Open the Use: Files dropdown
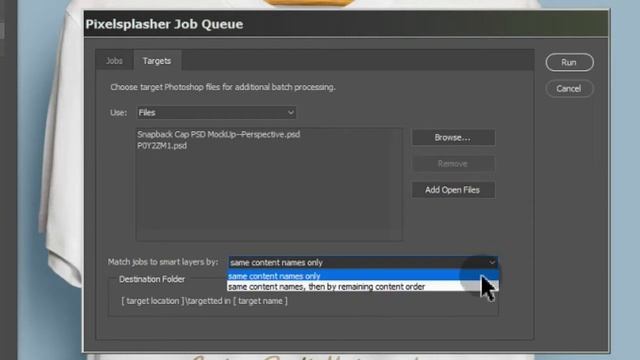The image size is (640, 360). (x=216, y=113)
